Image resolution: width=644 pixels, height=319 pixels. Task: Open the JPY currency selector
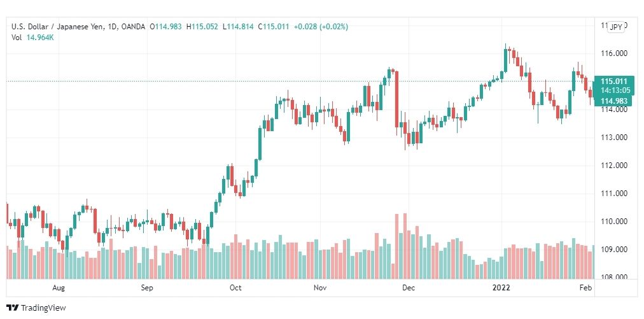click(615, 27)
